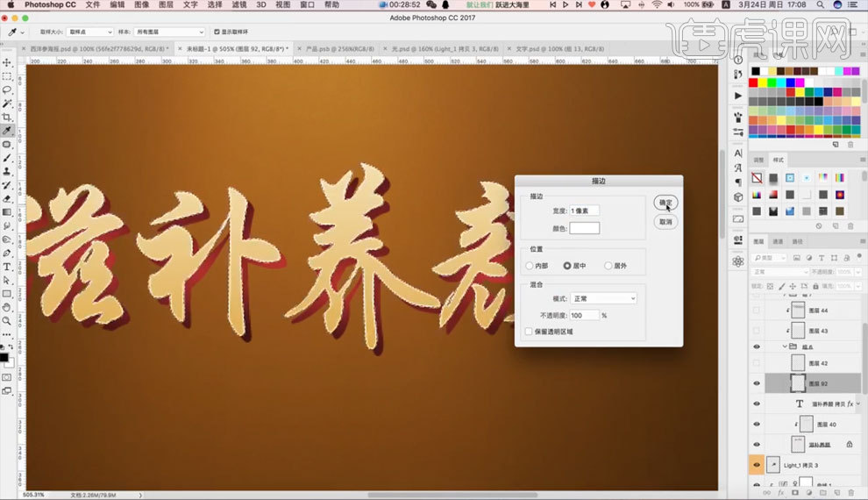
Task: Select the 居外 position radio button
Action: coord(607,265)
